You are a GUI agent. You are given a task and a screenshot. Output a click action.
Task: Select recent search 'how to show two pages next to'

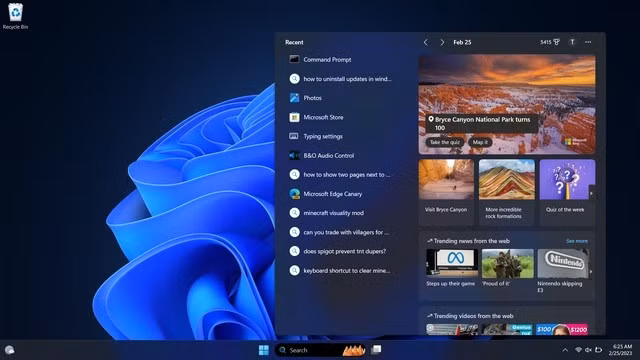(x=340, y=175)
